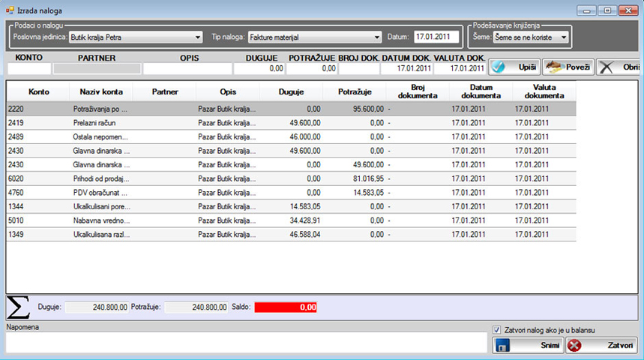Click the Datum dokumenta column header

[481, 91]
